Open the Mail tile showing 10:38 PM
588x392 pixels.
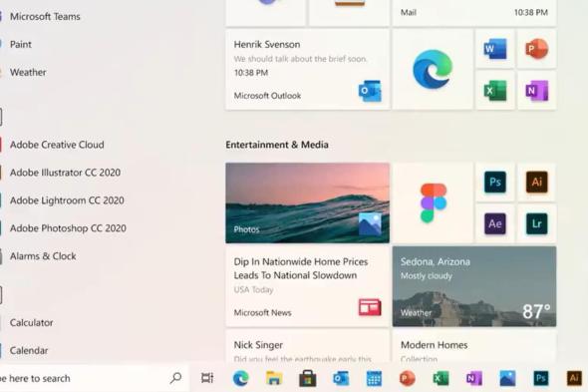click(x=474, y=13)
